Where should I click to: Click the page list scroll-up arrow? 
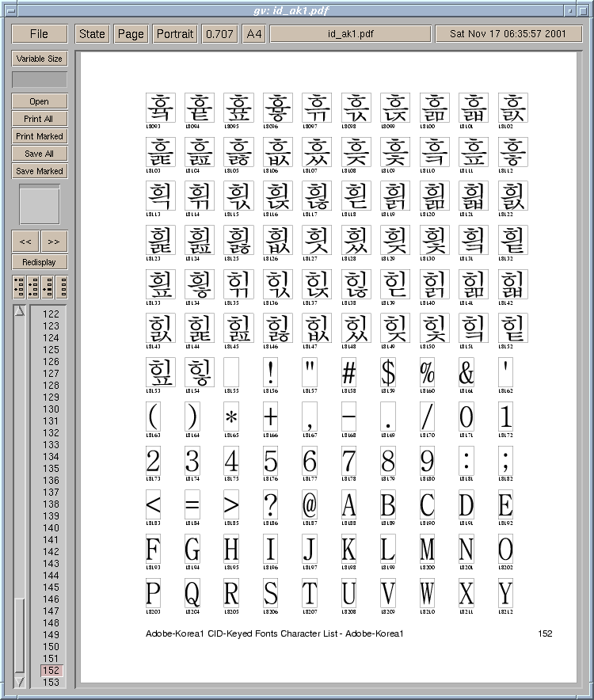(x=20, y=311)
